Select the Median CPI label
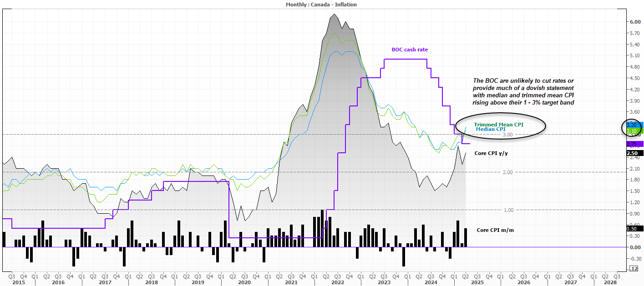The height and width of the screenshot is (286, 644). (491, 129)
